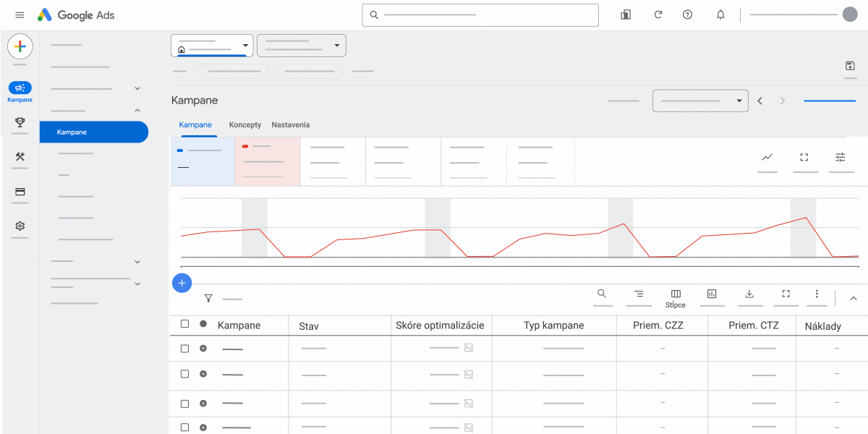Download the table using download icon
Viewport: 868px width, 434px height.
749,294
